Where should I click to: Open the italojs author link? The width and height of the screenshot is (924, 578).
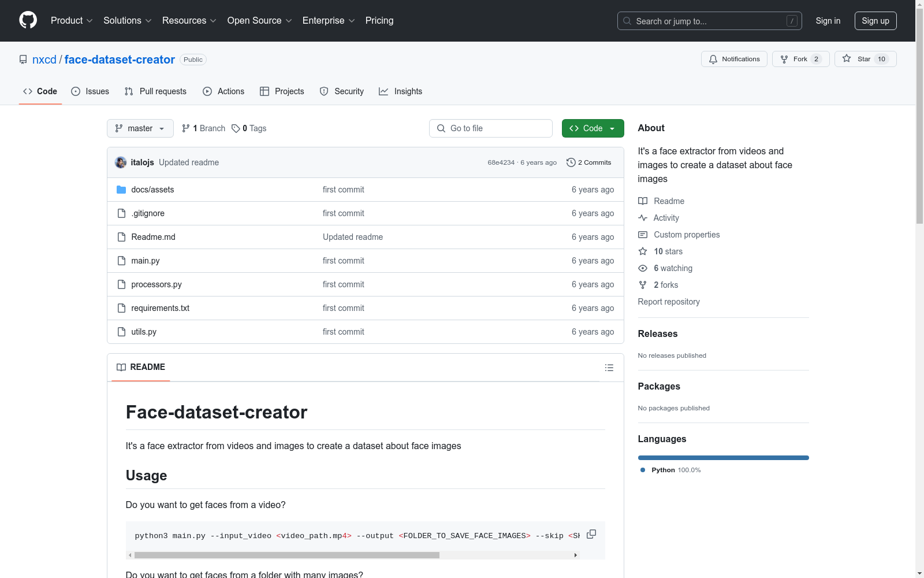coord(142,162)
